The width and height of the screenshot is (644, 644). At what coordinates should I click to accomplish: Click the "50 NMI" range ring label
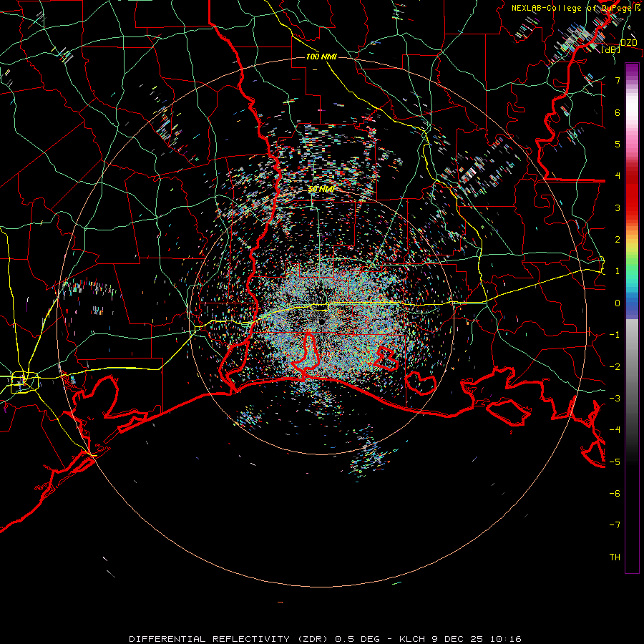(x=321, y=190)
